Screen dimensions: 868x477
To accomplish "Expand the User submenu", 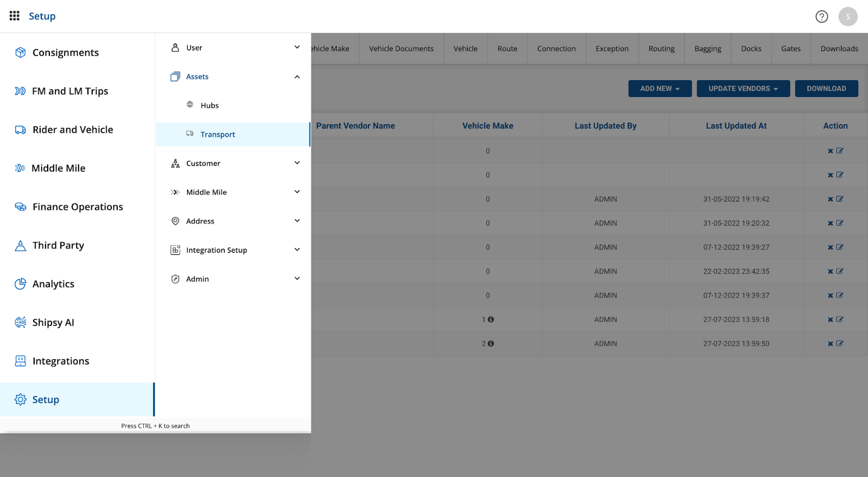I will pyautogui.click(x=297, y=48).
